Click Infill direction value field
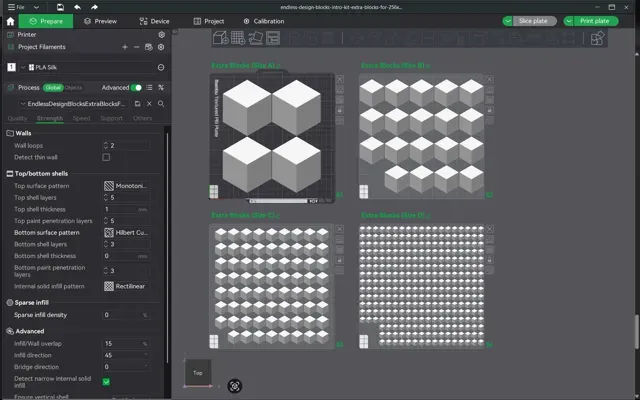Screen dimensions: 640x400 (126, 356)
